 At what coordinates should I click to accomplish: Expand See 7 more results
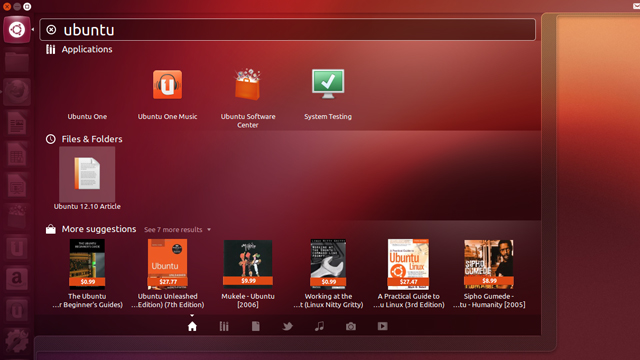pyautogui.click(x=178, y=230)
